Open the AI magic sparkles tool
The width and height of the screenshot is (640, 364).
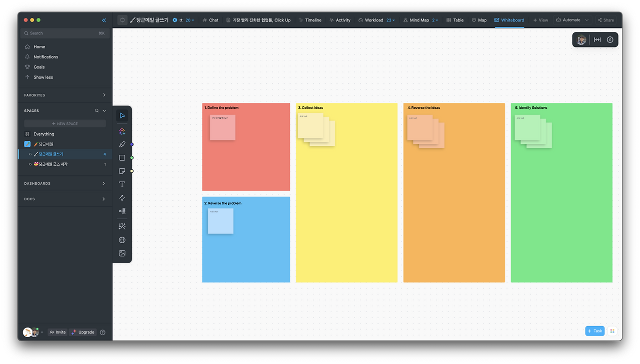122,226
